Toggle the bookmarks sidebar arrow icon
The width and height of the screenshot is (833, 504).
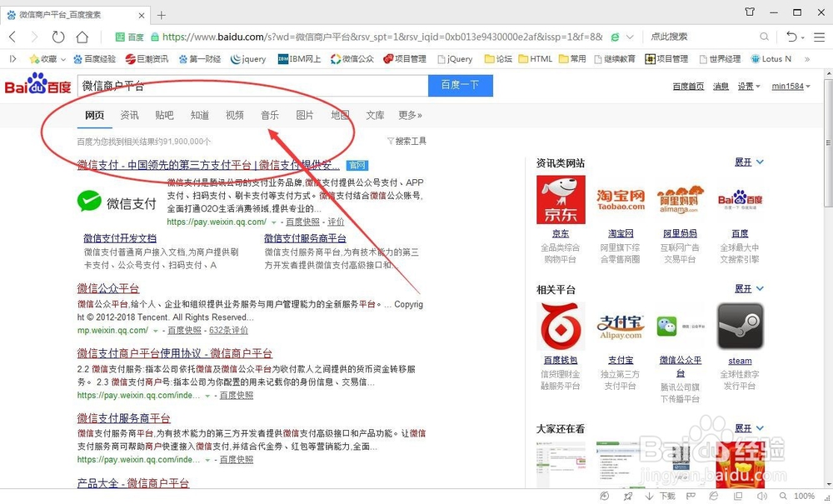pyautogui.click(x=12, y=59)
